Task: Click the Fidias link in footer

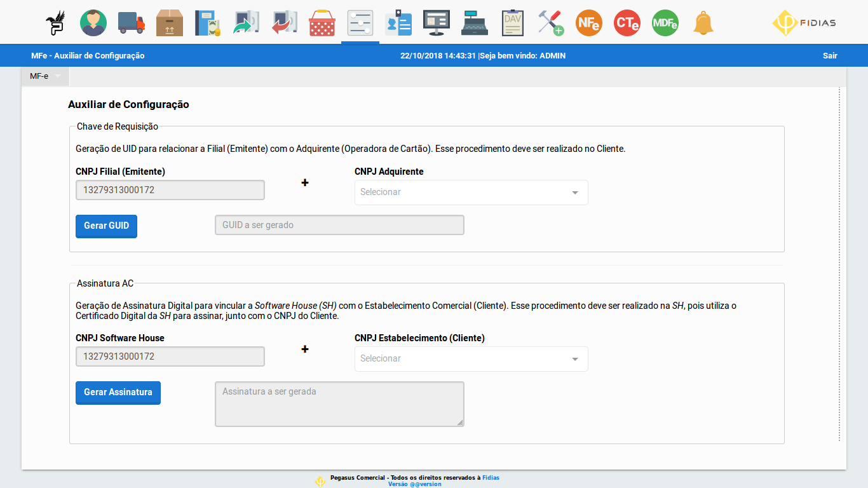Action: 491,478
